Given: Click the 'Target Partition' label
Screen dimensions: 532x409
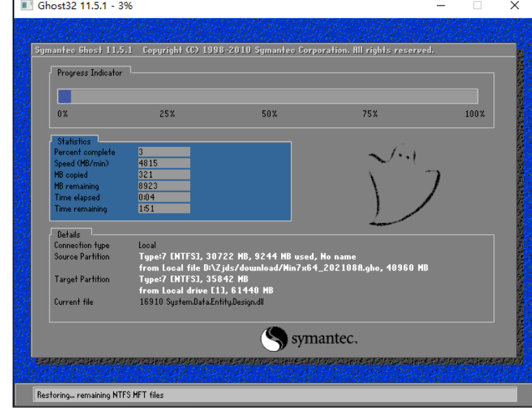Looking at the screenshot, I should (x=82, y=279).
